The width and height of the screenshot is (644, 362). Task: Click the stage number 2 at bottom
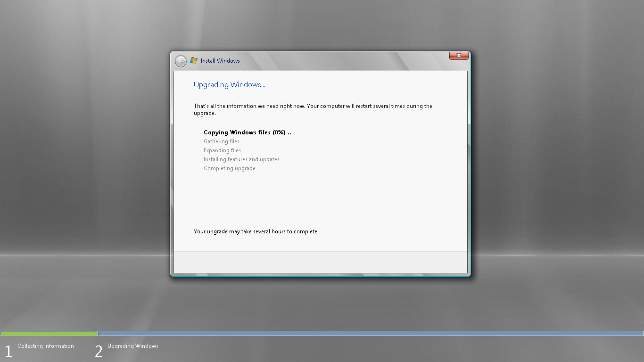[99, 351]
